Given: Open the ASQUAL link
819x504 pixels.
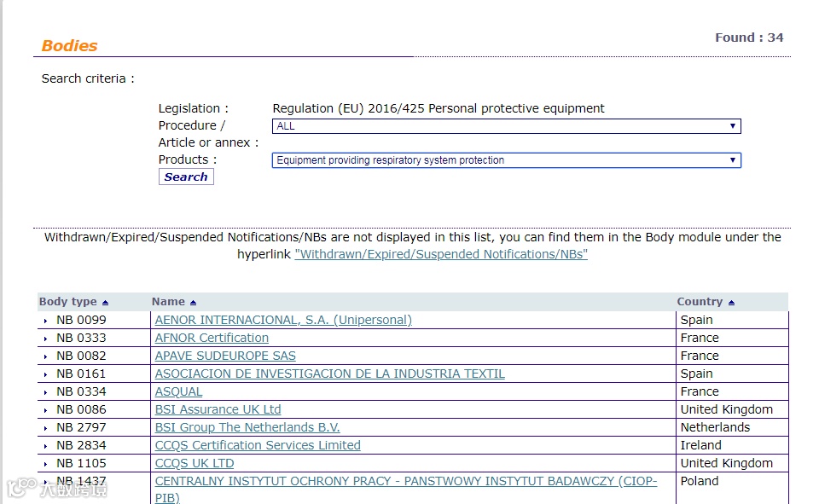Looking at the screenshot, I should [x=178, y=391].
